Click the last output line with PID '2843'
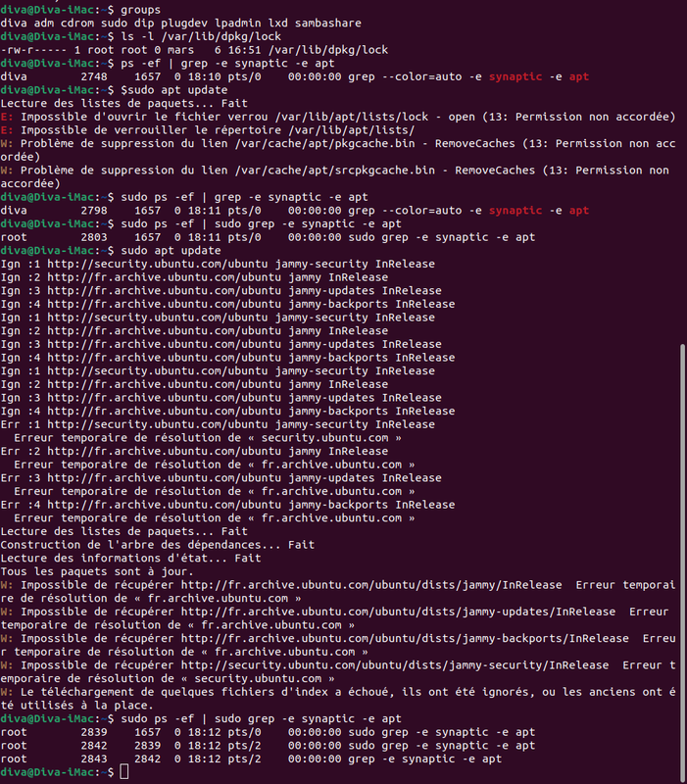The image size is (687, 784). click(251, 759)
